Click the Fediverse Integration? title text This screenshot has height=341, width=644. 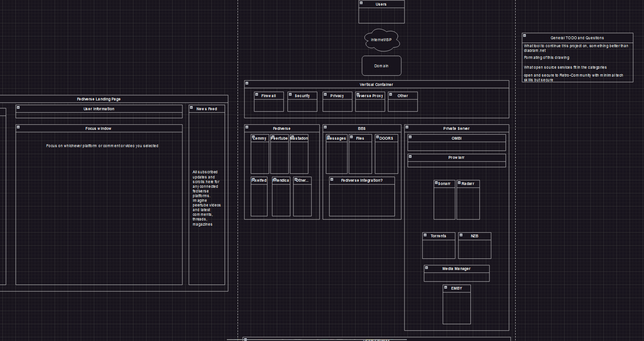pyautogui.click(x=362, y=180)
